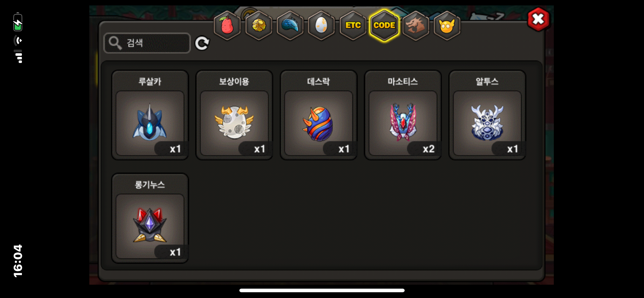644x298 pixels.
Task: Click the magnifying glass search icon
Action: pyautogui.click(x=115, y=43)
